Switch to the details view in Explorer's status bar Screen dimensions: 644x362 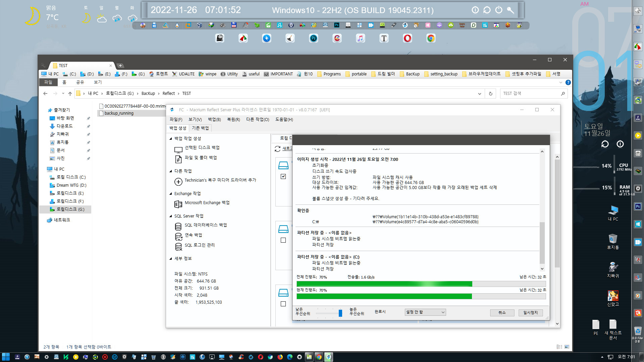[559, 347]
